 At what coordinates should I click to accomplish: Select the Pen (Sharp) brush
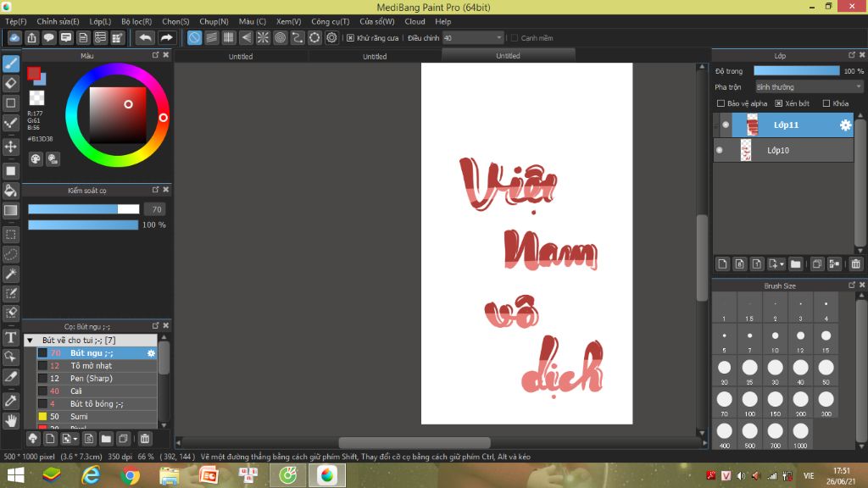click(x=97, y=379)
